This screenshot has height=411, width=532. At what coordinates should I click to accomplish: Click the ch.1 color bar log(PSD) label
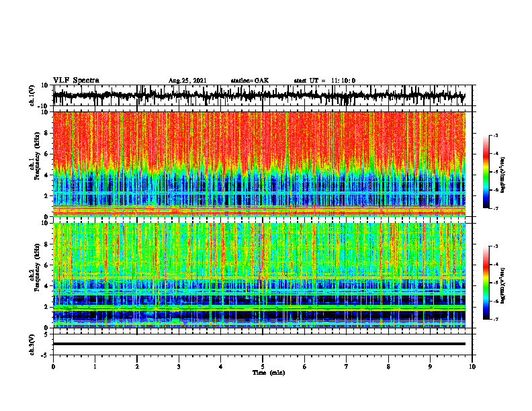click(x=502, y=175)
